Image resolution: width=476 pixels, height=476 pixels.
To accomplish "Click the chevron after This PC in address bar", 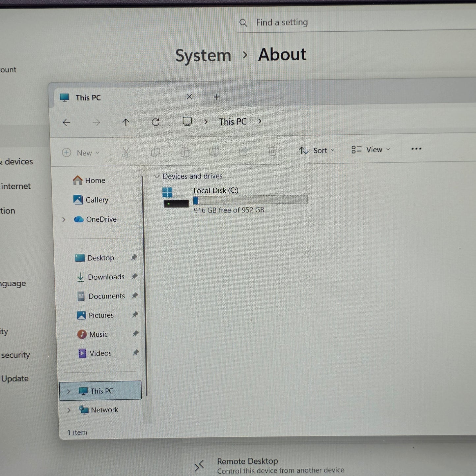I will click(260, 121).
